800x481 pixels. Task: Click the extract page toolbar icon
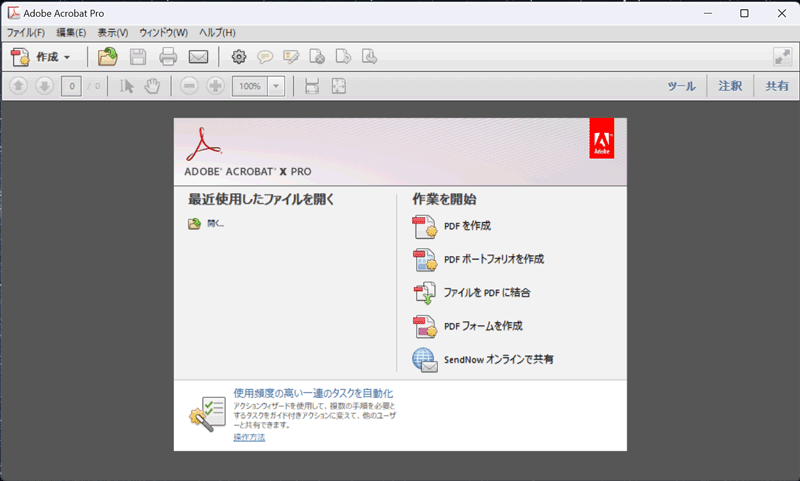point(343,57)
